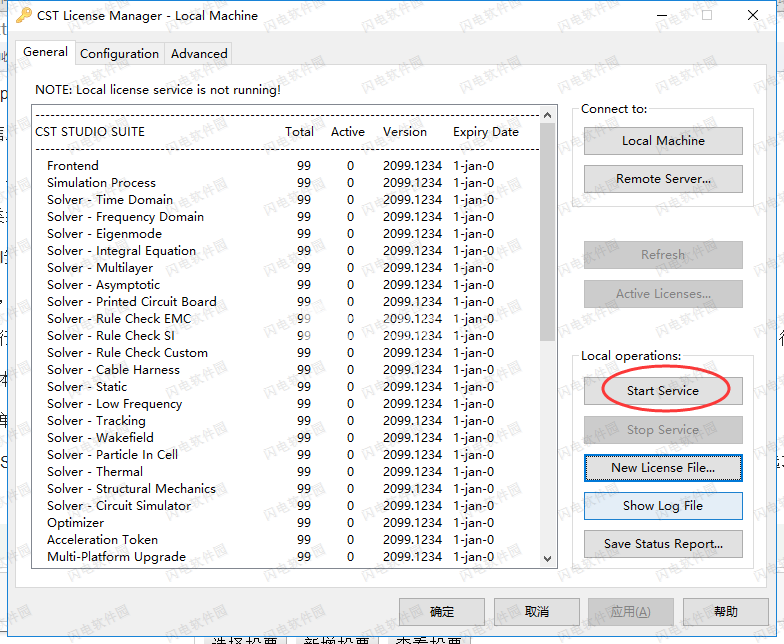Screen dimensions: 784x644
Task: Open the Advanced tab
Action: pyautogui.click(x=199, y=54)
